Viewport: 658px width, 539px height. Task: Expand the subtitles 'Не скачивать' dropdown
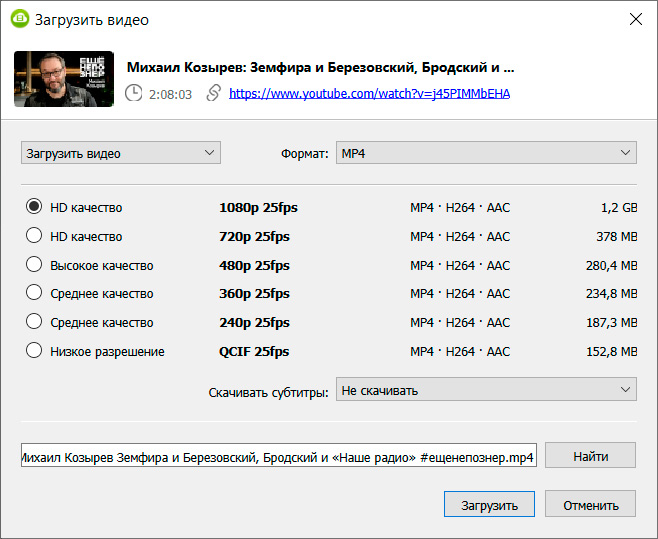tap(486, 389)
